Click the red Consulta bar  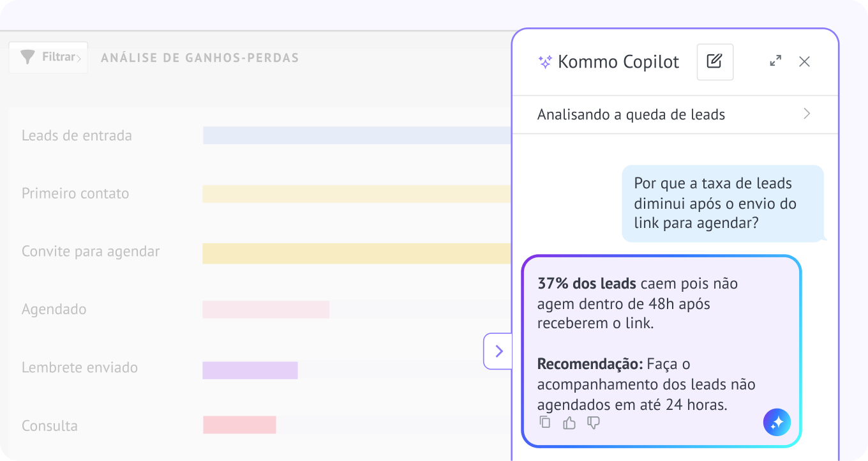(239, 425)
